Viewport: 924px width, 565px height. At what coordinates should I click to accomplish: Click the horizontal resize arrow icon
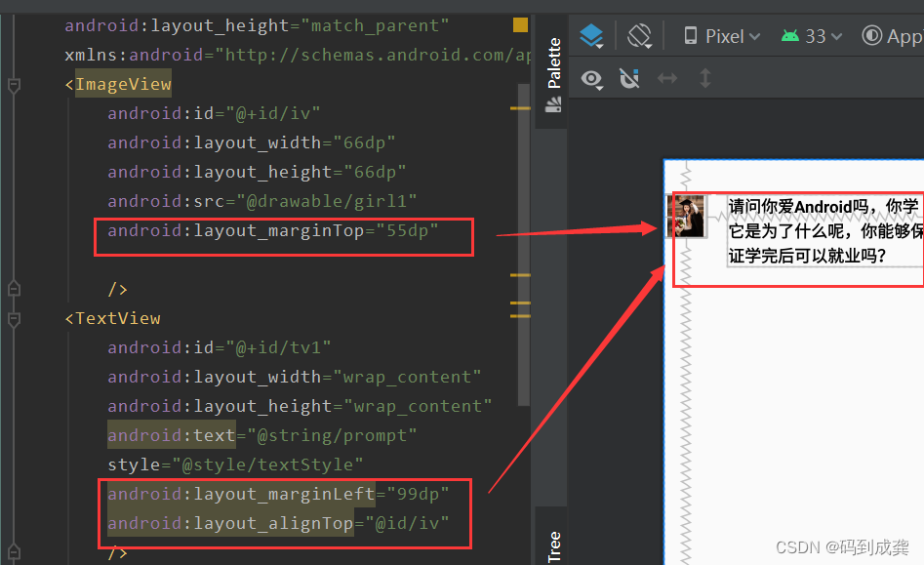[x=667, y=79]
